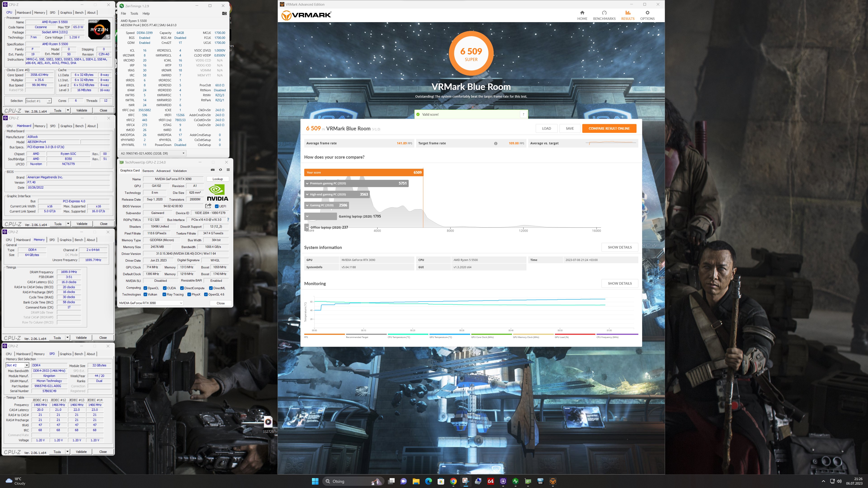The height and width of the screenshot is (488, 868).
Task: Switch to the ZenTimings taskbar icon
Action: 516,481
